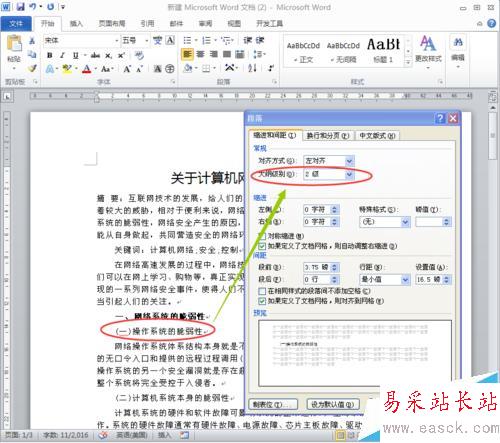Apply strikethrough formatting
Image resolution: width=500 pixels, height=443 pixels.
[x=95, y=55]
